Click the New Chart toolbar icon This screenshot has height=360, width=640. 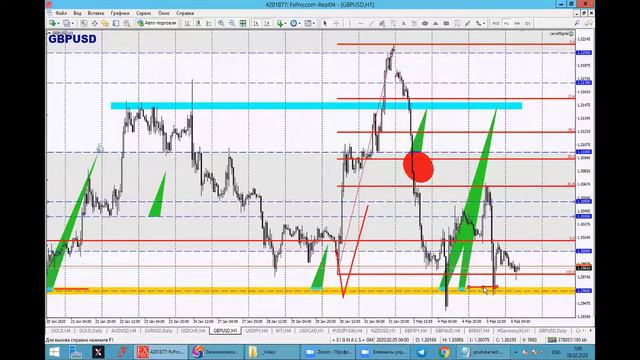tap(52, 23)
